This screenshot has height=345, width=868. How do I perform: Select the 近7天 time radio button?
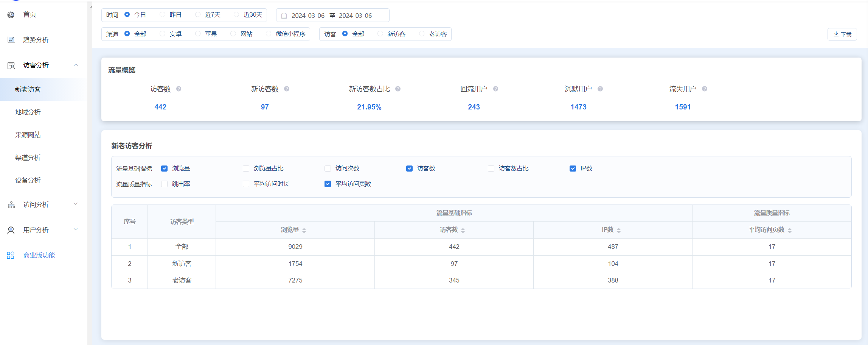click(198, 15)
